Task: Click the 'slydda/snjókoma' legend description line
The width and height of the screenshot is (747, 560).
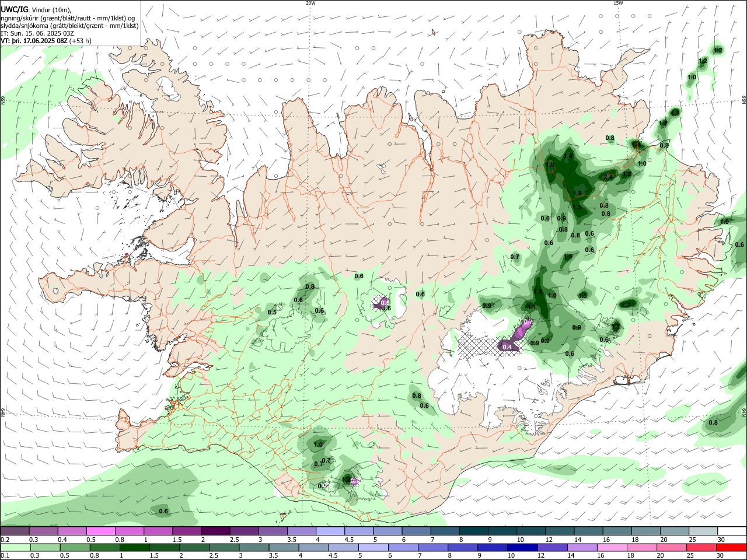Action: [69, 26]
